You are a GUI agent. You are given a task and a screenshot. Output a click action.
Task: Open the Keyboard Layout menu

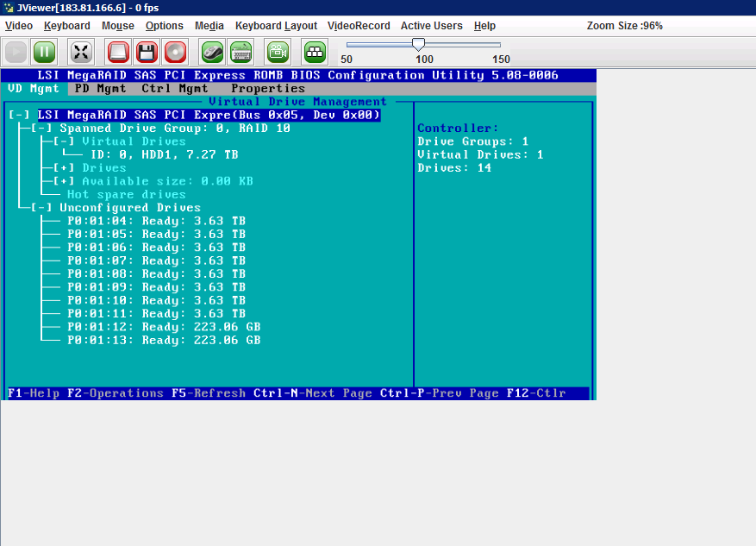click(x=276, y=26)
